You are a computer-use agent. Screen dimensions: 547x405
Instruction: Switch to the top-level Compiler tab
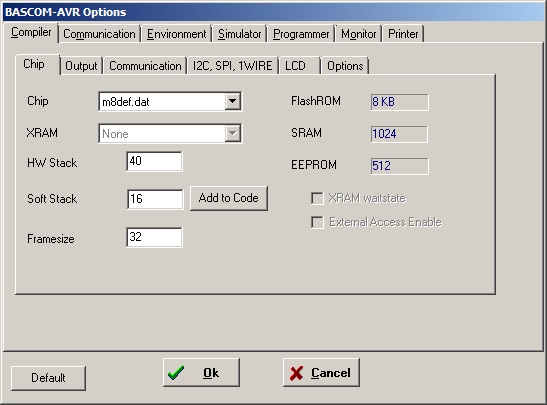(31, 32)
